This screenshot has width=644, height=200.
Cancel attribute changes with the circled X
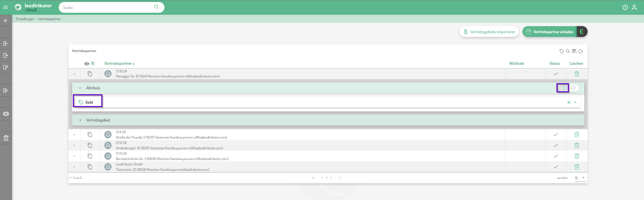[573, 88]
